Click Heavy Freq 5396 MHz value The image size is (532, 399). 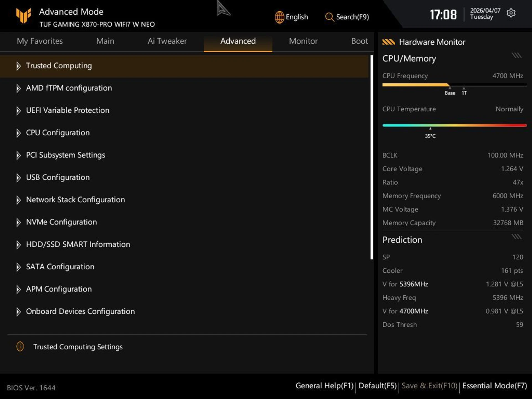pos(508,298)
